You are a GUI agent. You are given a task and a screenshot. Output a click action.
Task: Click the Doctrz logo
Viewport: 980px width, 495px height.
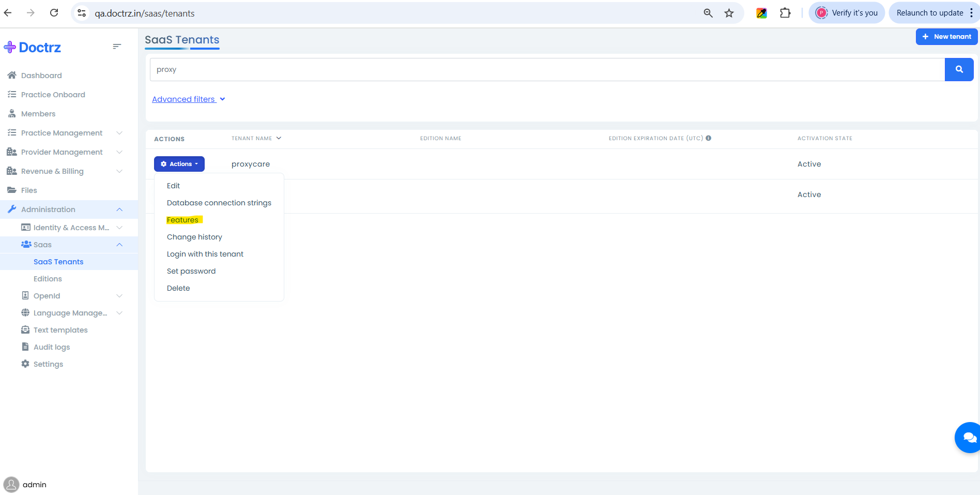coord(33,48)
